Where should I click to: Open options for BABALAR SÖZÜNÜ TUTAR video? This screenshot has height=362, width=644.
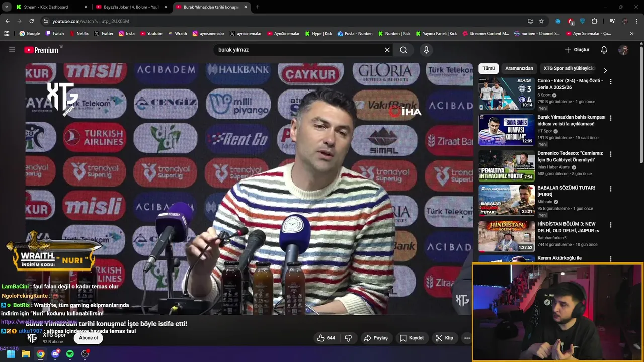[x=611, y=189]
